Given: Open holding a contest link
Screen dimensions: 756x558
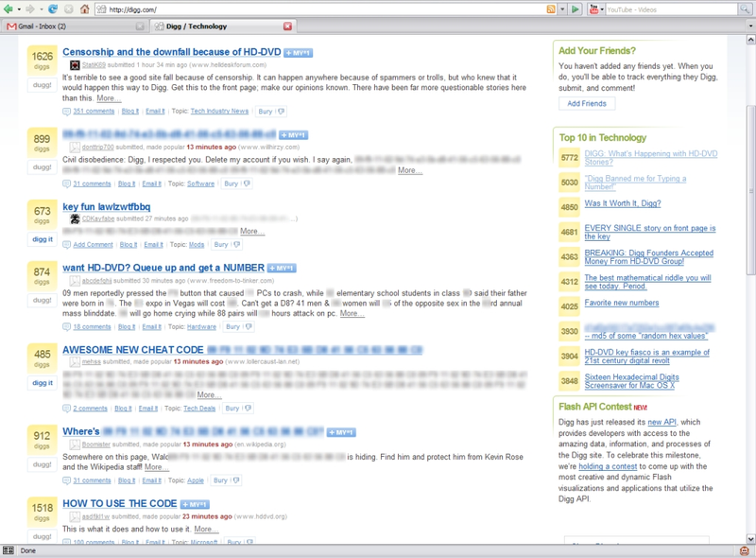Looking at the screenshot, I should tap(608, 466).
